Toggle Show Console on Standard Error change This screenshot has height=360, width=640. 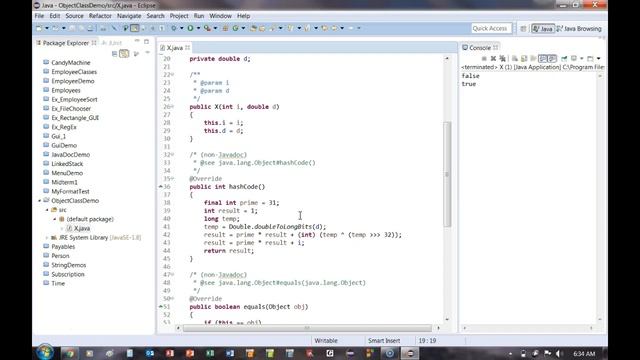point(552,58)
